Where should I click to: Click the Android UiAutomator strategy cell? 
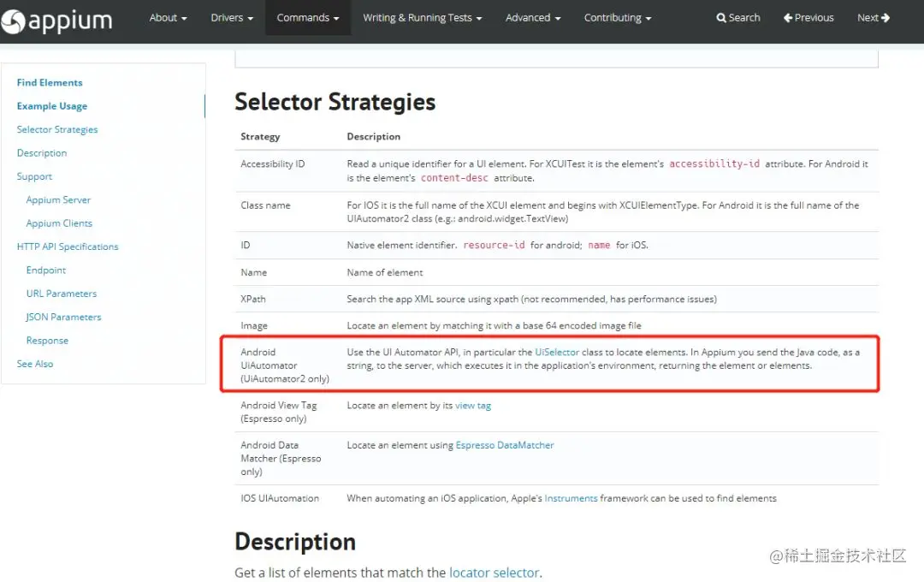click(285, 365)
